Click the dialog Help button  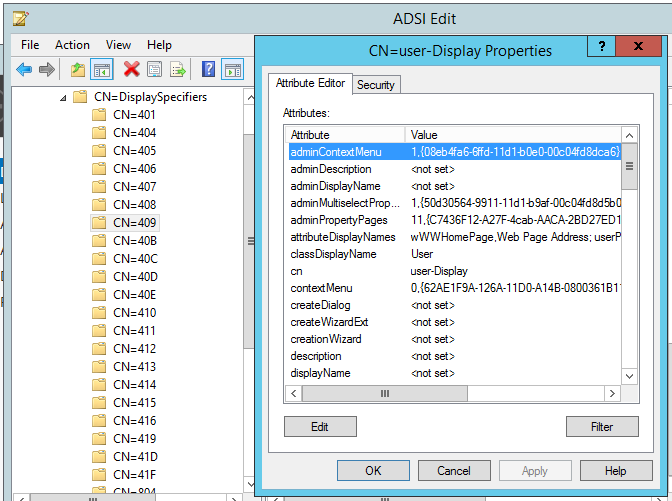point(616,471)
